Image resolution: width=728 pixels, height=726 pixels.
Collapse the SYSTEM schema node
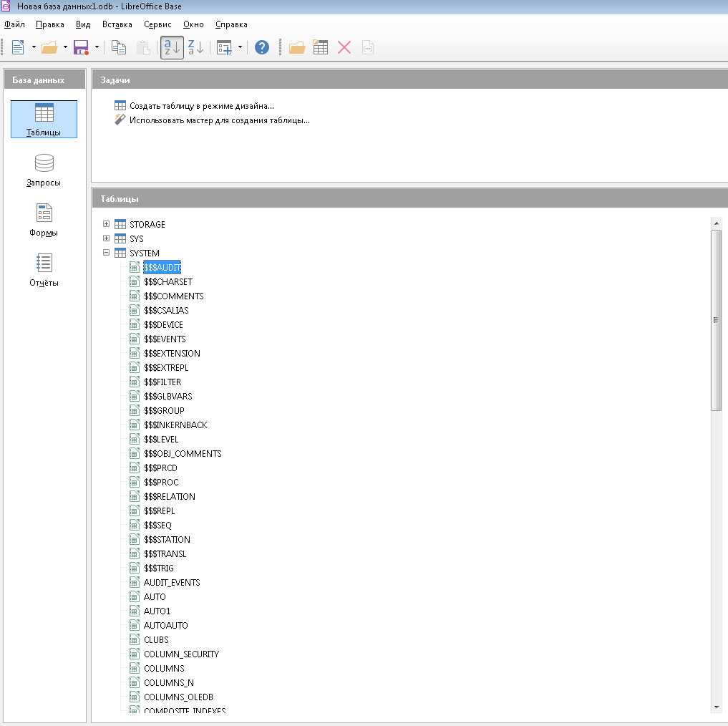click(x=107, y=253)
